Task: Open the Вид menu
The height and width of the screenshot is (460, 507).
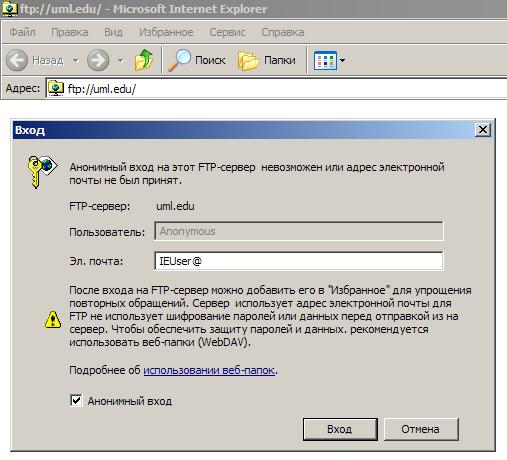Action: [x=113, y=32]
